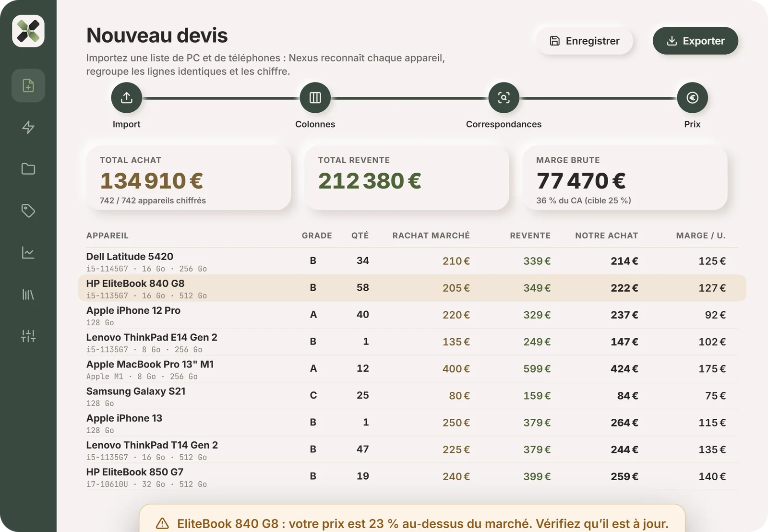
Task: Select the Dell Latitude 5420 row name
Action: pos(130,257)
